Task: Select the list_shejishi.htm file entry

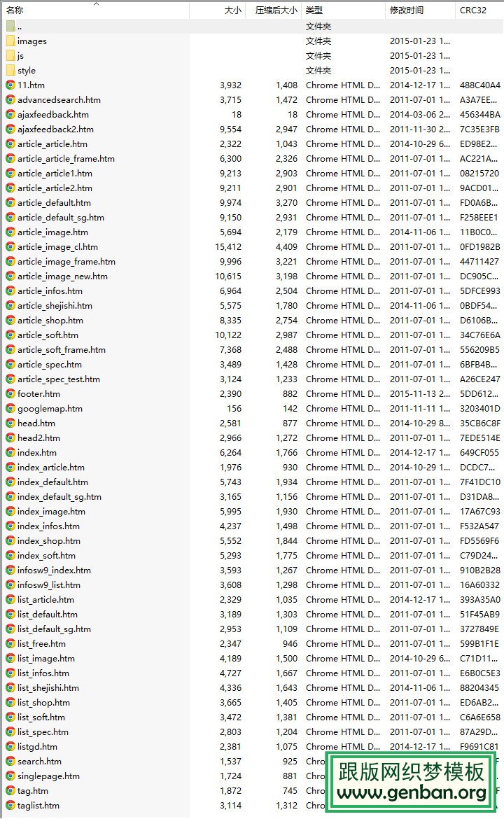Action: [x=48, y=687]
